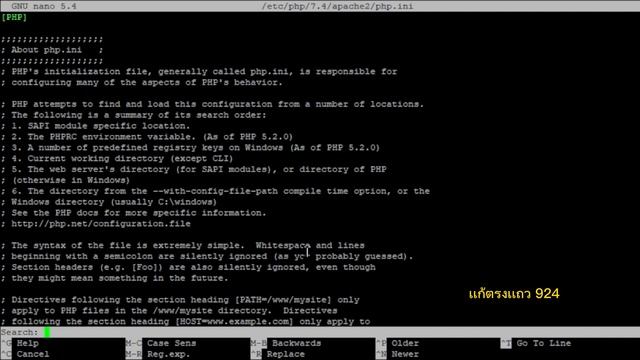The image size is (640, 360).
Task: Click the [PHP] section header text
Action: pos(14,18)
